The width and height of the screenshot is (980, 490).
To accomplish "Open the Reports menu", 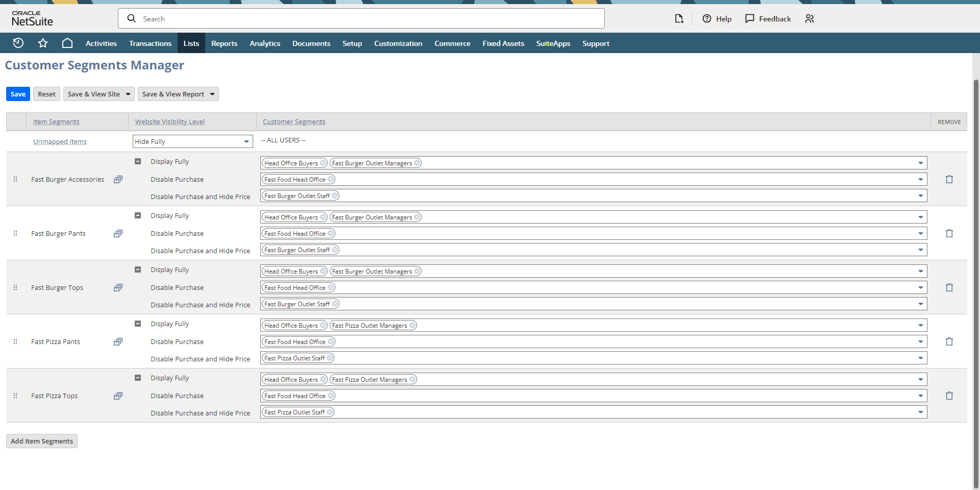I will coord(225,43).
